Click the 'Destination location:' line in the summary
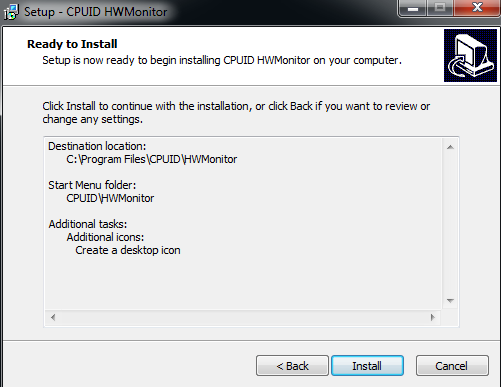Image resolution: width=501 pixels, height=387 pixels. pyautogui.click(x=97, y=146)
